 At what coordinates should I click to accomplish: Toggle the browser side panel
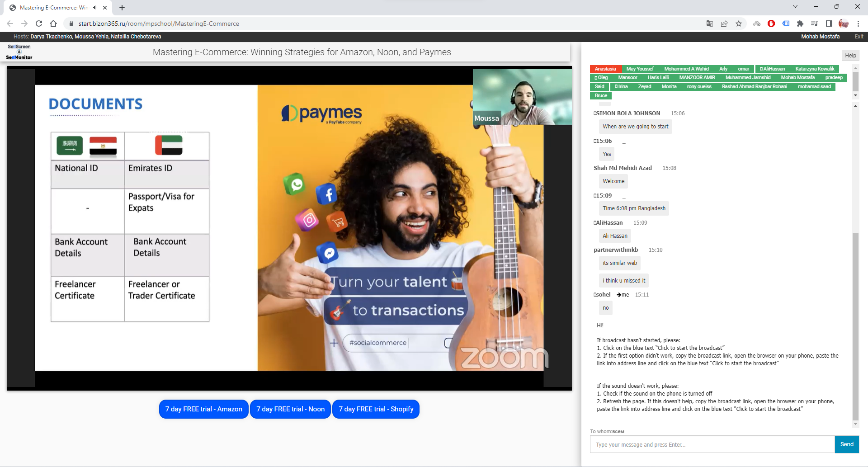coord(829,24)
